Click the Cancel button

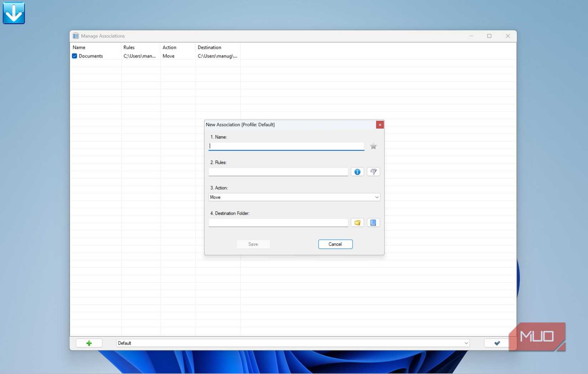(x=335, y=244)
